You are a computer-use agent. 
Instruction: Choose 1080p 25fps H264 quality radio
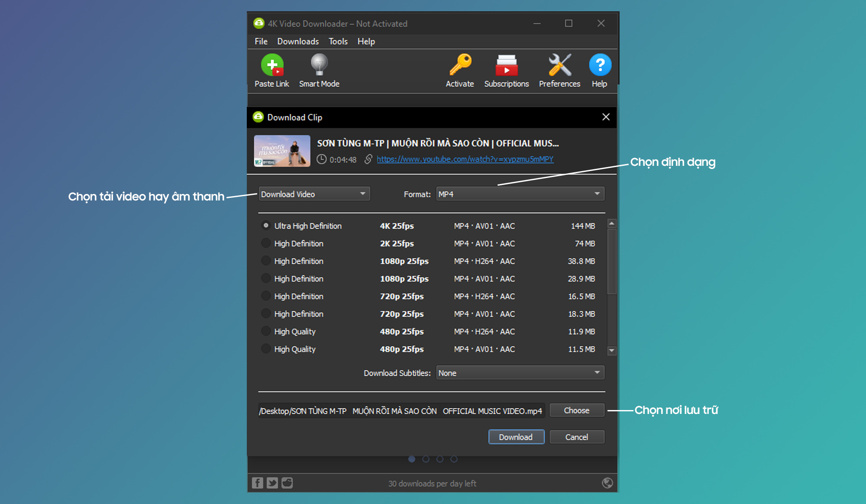tap(266, 261)
